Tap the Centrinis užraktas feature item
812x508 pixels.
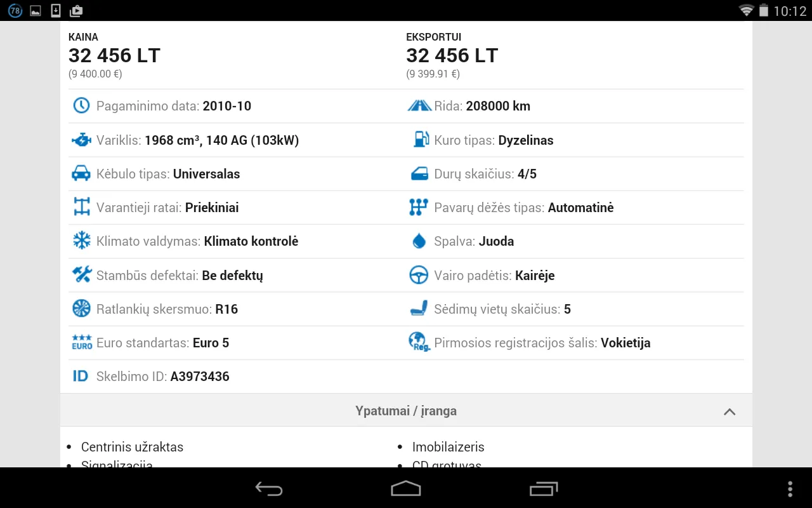(132, 447)
